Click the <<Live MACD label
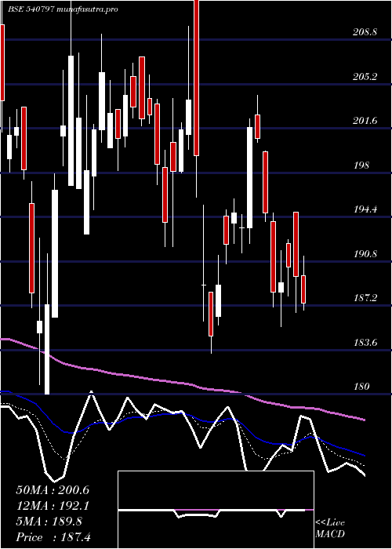This screenshot has width=392, height=549. [x=330, y=529]
